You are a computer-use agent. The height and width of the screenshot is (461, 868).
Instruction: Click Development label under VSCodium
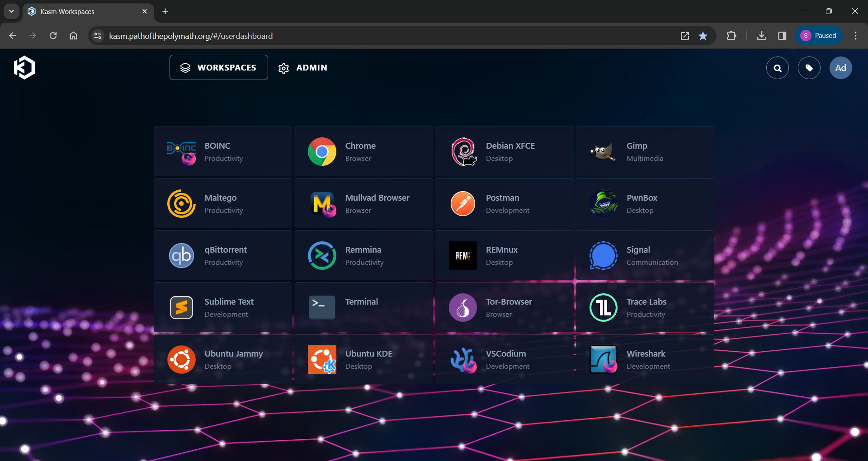(x=508, y=367)
